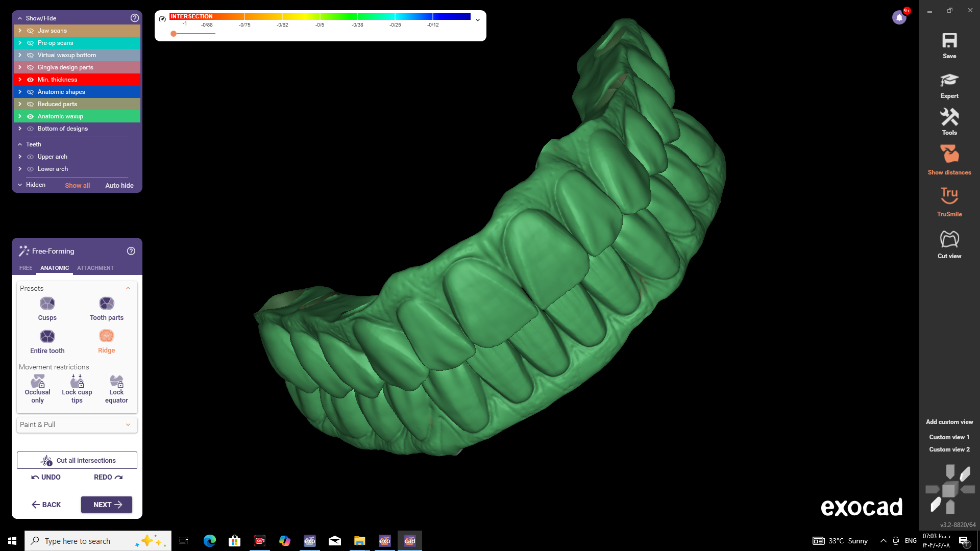Select the Entire tooth preset
Screen dimensions: 980x551
point(47,337)
